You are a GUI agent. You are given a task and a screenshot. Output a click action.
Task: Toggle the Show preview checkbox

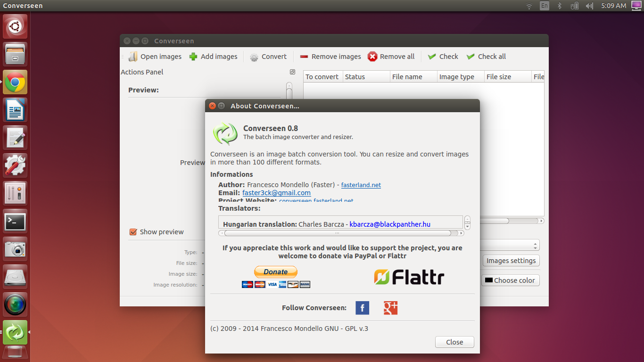(x=133, y=232)
